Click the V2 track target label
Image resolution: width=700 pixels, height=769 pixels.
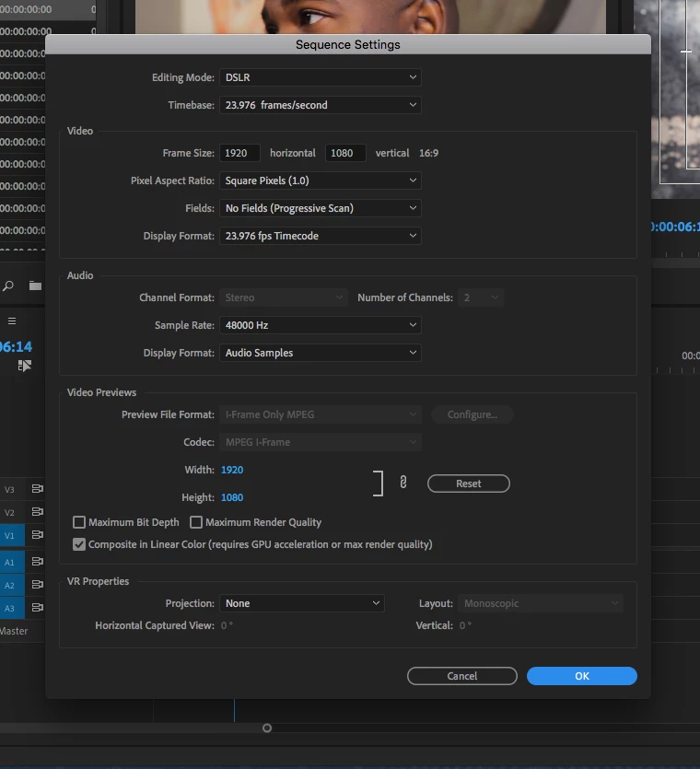(x=9, y=512)
